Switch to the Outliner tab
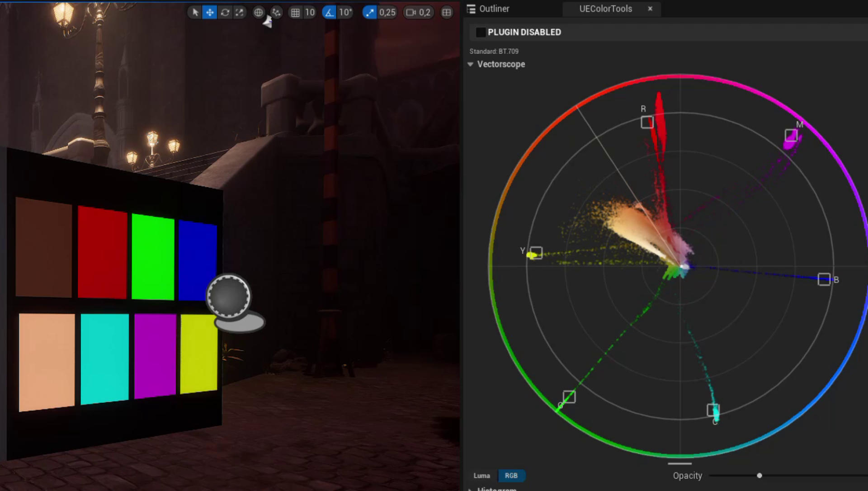 (x=488, y=9)
